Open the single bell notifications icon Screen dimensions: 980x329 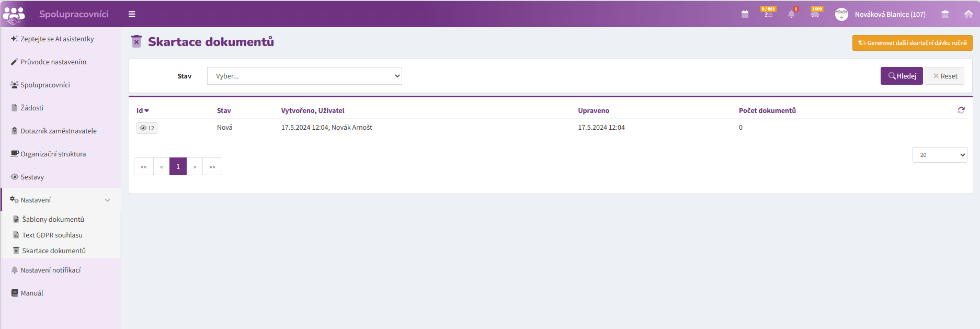click(791, 14)
